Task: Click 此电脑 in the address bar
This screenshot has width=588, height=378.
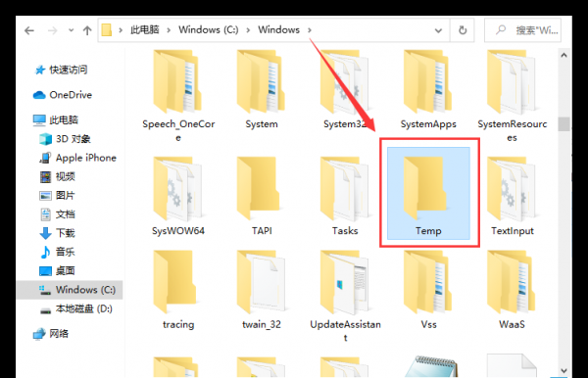Action: [x=145, y=29]
